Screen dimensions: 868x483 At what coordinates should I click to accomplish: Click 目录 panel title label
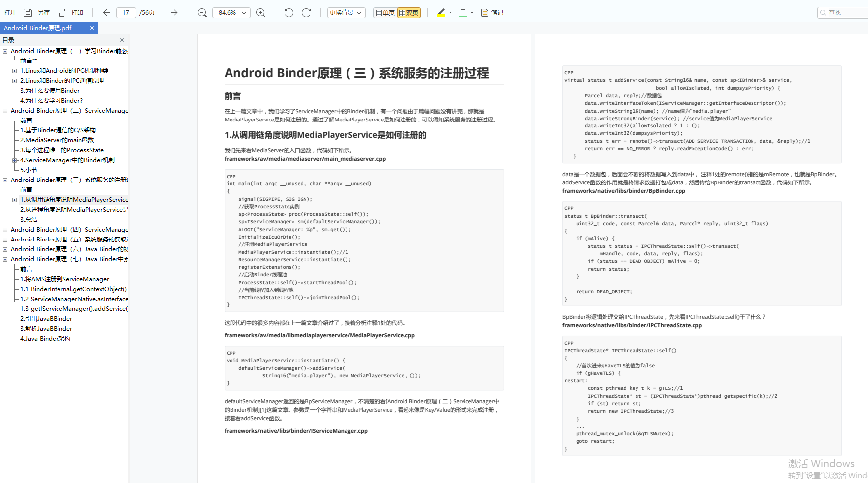click(x=8, y=40)
